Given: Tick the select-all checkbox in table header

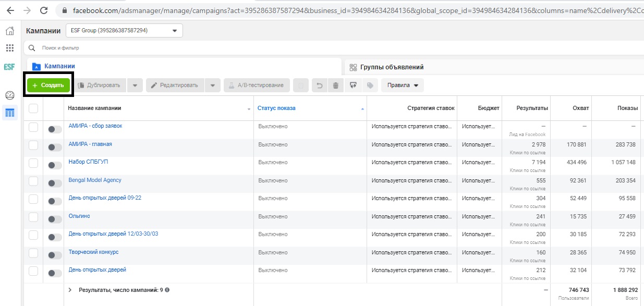Looking at the screenshot, I should (33, 108).
